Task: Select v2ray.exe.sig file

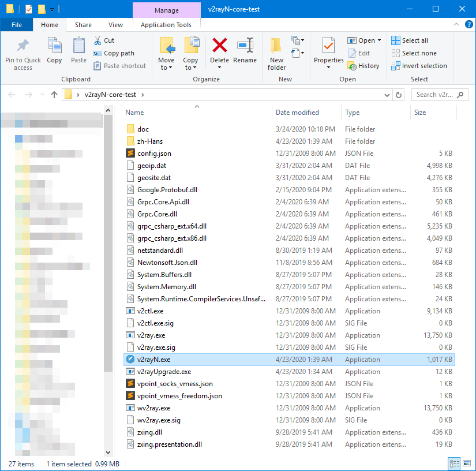Action: pos(288,347)
